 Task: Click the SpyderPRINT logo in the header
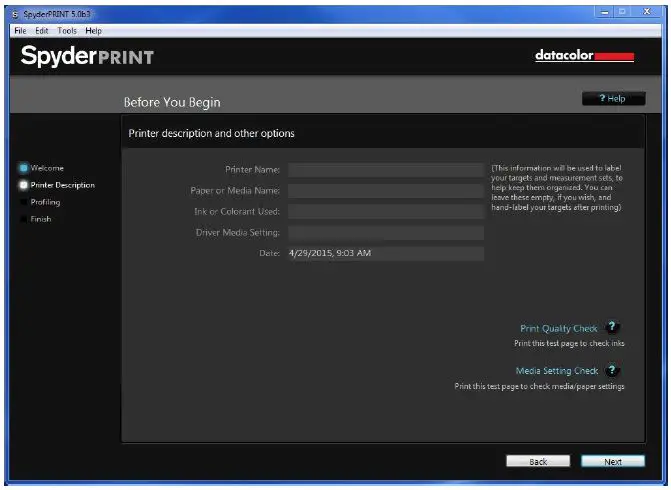pos(87,56)
